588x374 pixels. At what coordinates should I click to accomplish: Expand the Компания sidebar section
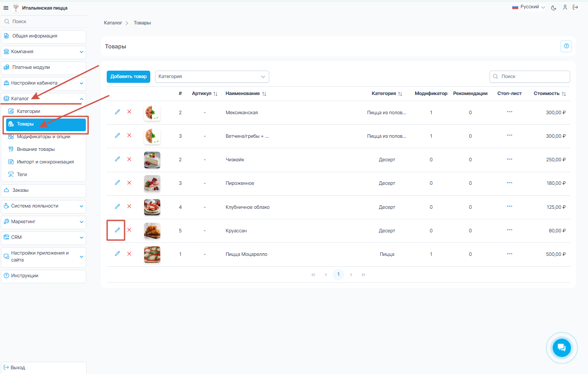(44, 51)
